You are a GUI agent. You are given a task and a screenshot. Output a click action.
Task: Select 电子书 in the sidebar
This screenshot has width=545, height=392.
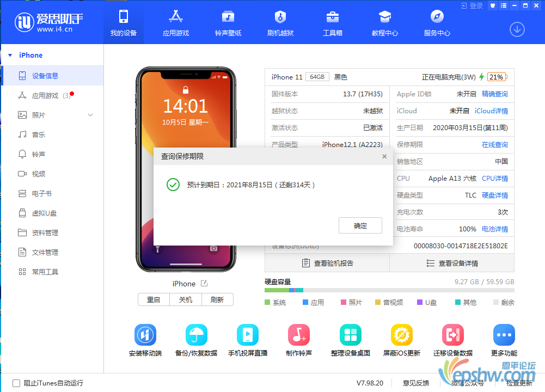(53, 193)
